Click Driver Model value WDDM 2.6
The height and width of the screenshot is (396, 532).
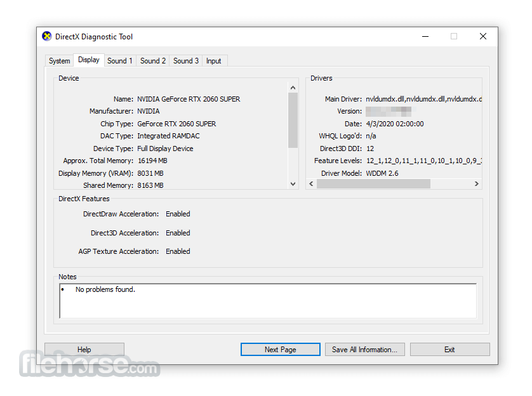(x=382, y=173)
